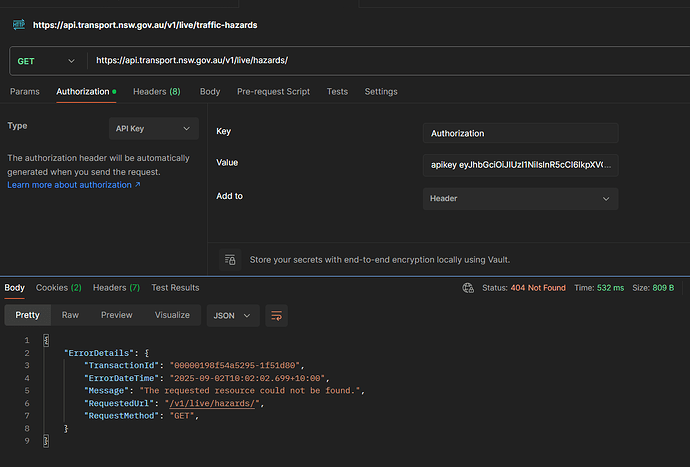Open the JSON format dropdown
This screenshot has width=690, height=467.
tap(233, 315)
